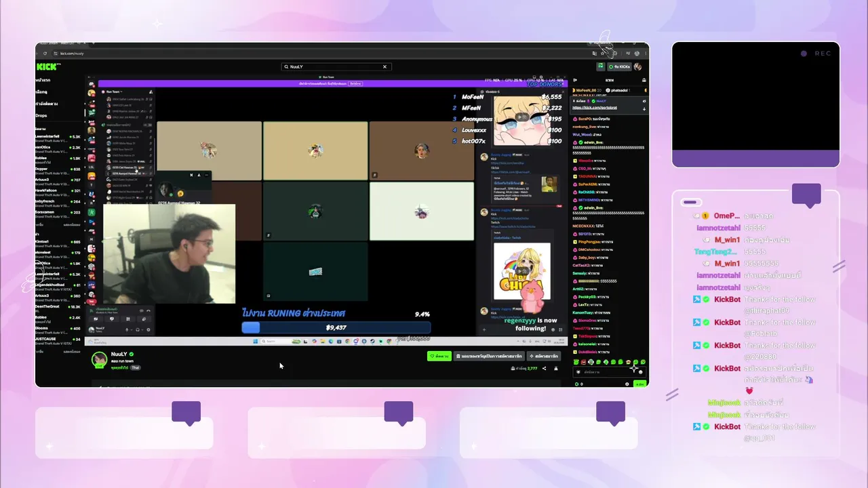
Task: Click the subscribe button beside gift subs
Action: tap(544, 356)
